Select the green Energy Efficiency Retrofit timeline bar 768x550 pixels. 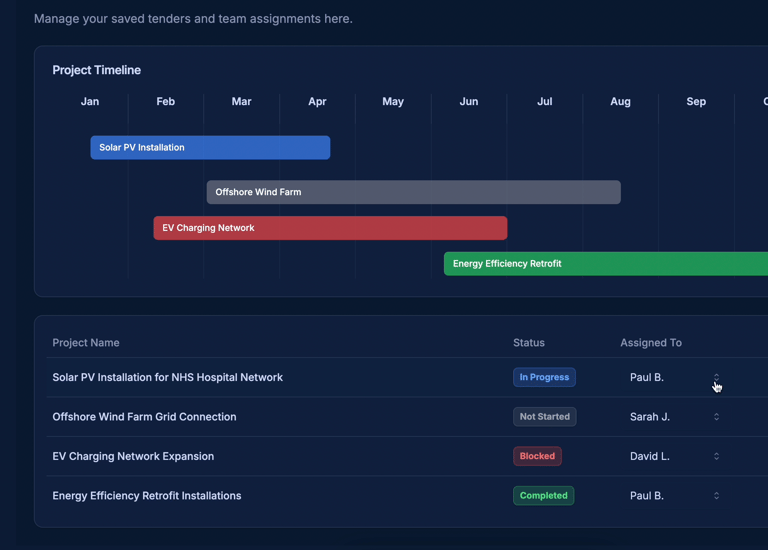(606, 263)
